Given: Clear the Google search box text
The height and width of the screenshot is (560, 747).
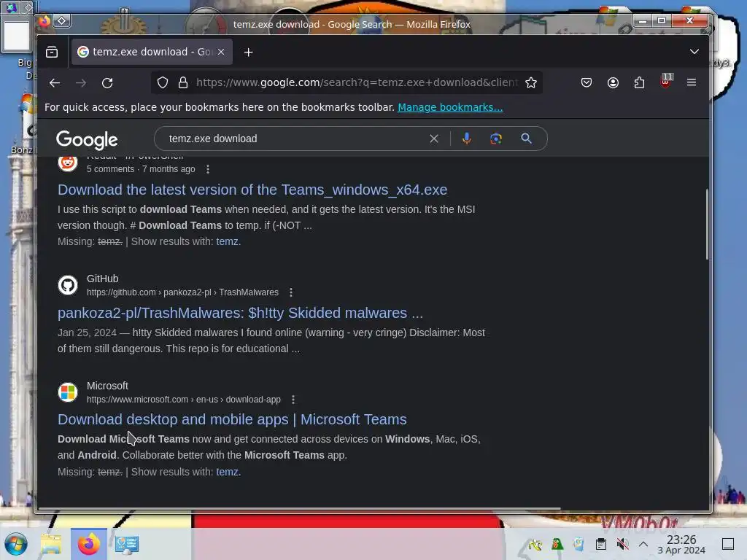Looking at the screenshot, I should (434, 139).
